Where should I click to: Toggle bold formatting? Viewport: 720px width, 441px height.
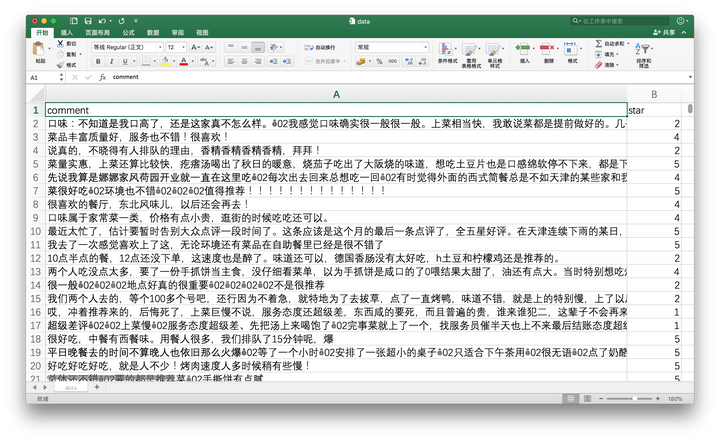tap(98, 61)
